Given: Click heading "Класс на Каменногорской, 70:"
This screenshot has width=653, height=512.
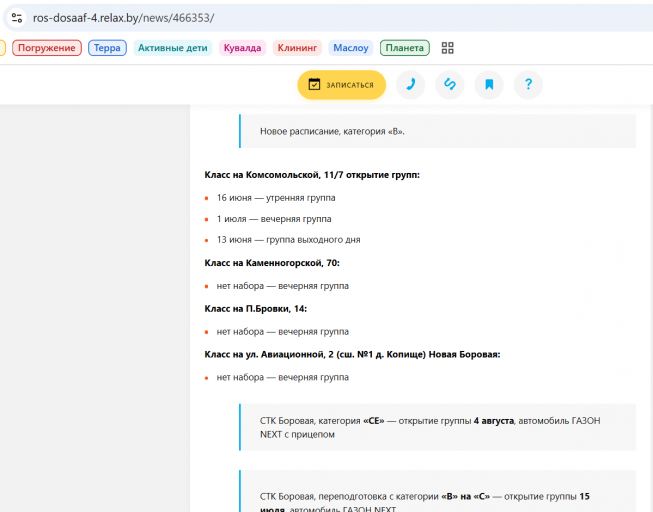Looking at the screenshot, I should coord(272,263).
